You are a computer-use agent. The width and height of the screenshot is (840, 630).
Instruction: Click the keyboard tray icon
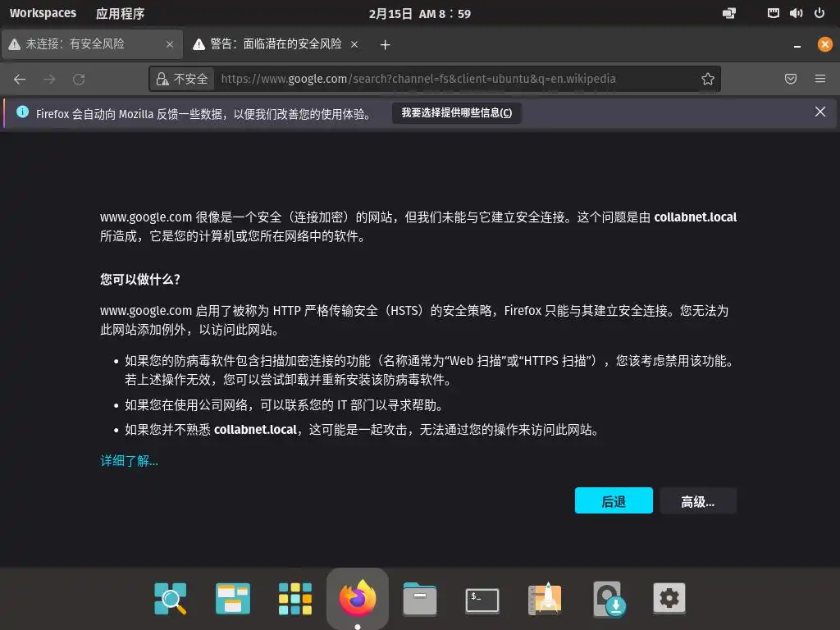point(773,13)
